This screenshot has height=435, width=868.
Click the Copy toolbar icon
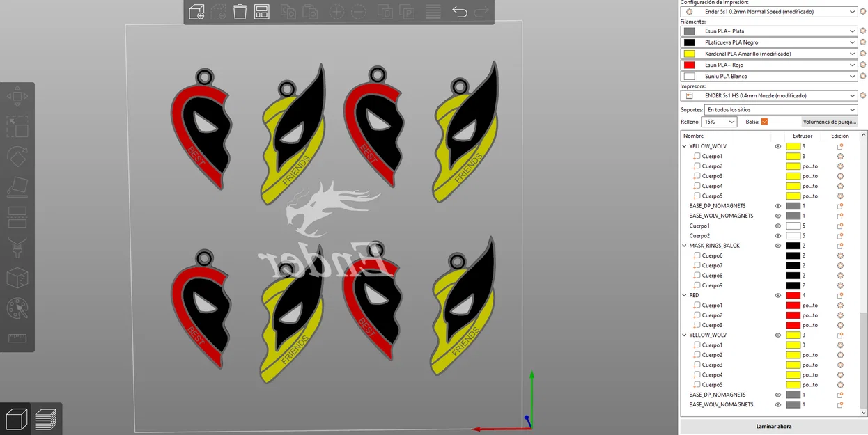[288, 12]
